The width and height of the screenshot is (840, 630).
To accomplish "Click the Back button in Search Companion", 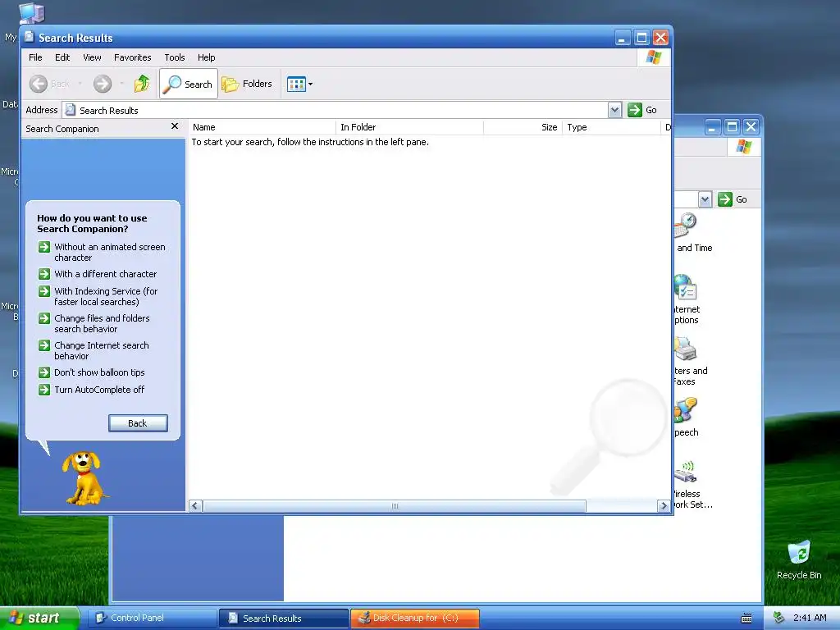I will point(138,422).
